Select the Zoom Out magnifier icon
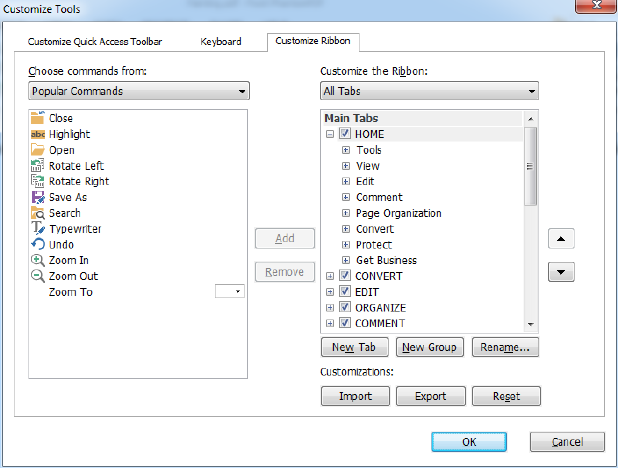 (37, 276)
